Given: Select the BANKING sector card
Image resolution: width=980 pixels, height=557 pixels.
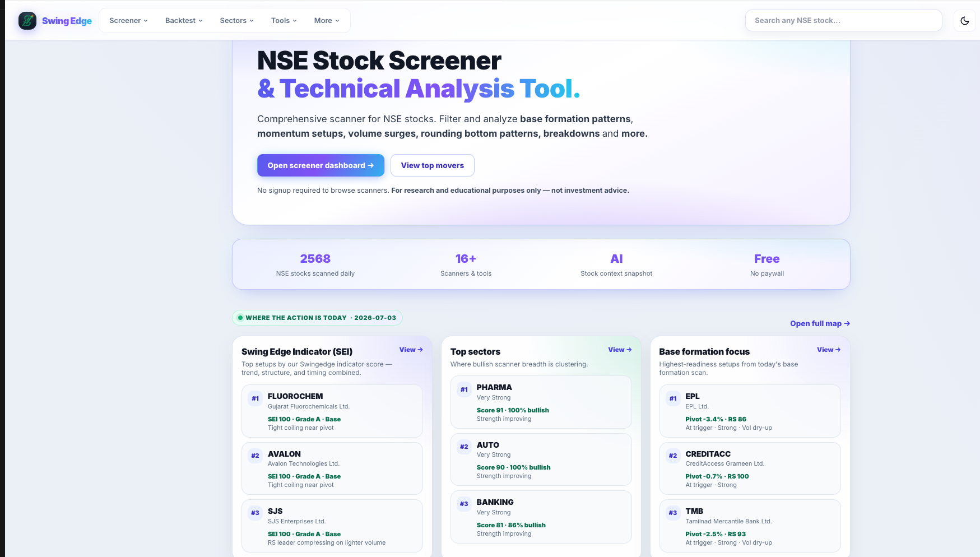Looking at the screenshot, I should (541, 517).
